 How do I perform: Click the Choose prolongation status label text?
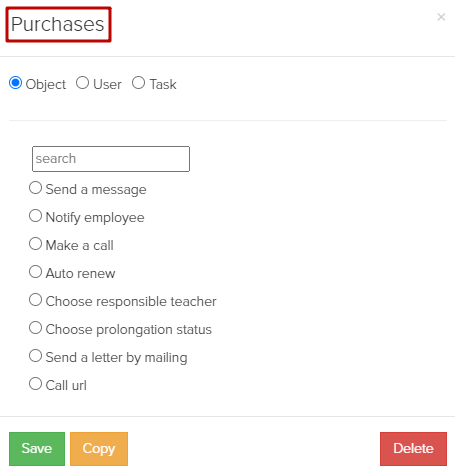pos(129,329)
